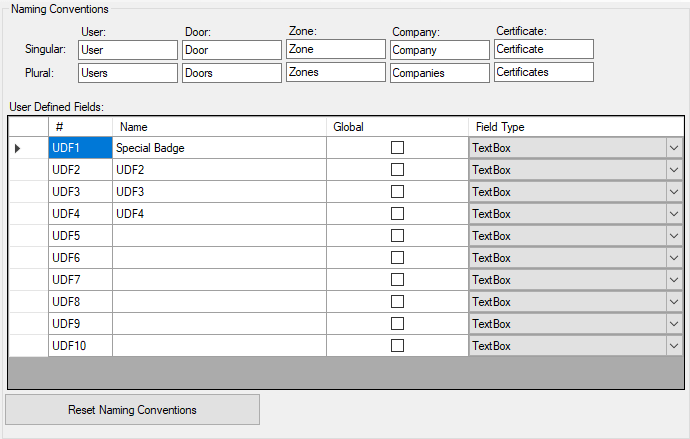This screenshot has height=439, width=690.
Task: Select the UDF2 name cell
Action: pos(219,170)
